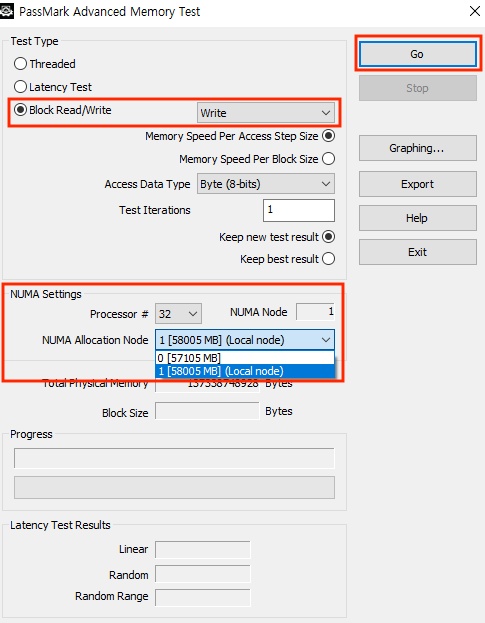The height and width of the screenshot is (623, 485).
Task: Select the Threaded test type
Action: 20,64
